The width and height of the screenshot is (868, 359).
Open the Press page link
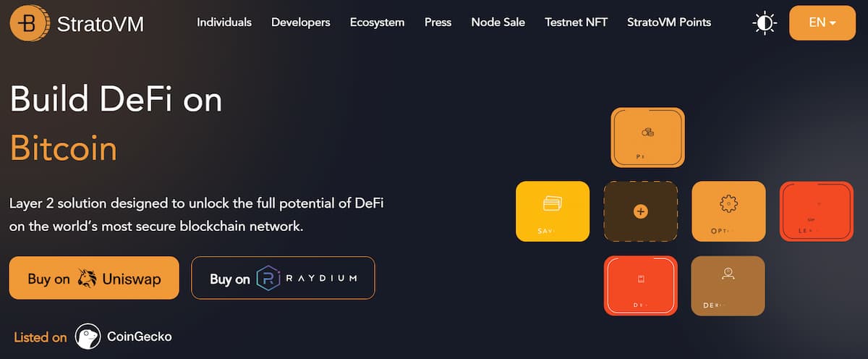tap(438, 22)
